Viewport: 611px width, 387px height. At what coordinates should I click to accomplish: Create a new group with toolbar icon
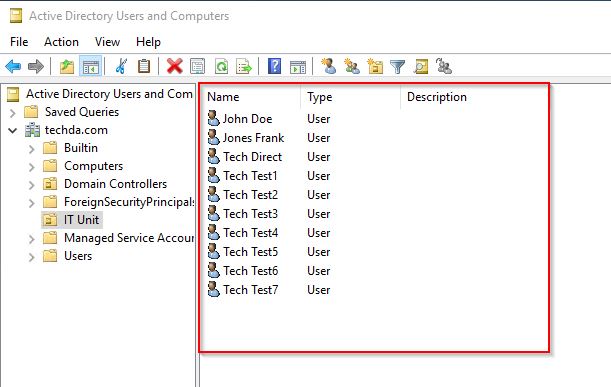pyautogui.click(x=352, y=66)
